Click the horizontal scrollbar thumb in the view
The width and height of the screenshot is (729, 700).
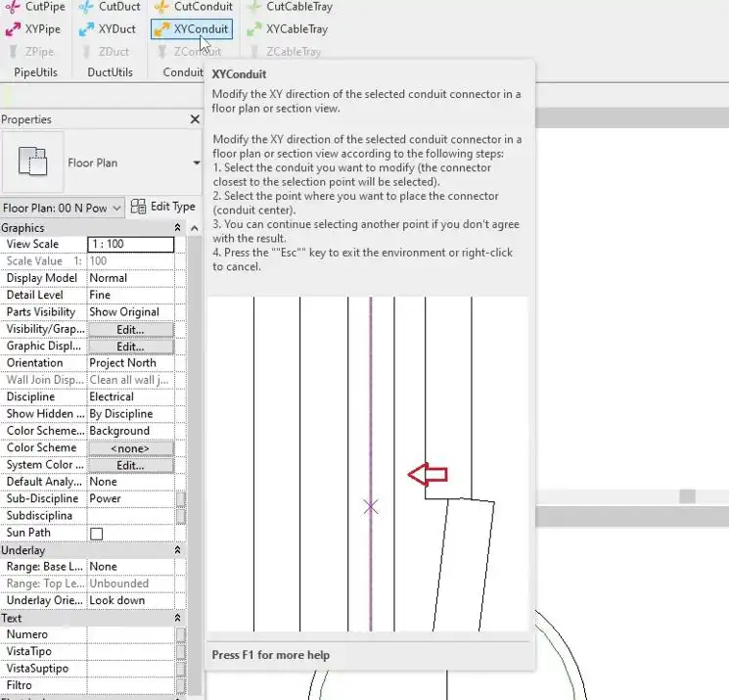click(x=687, y=496)
